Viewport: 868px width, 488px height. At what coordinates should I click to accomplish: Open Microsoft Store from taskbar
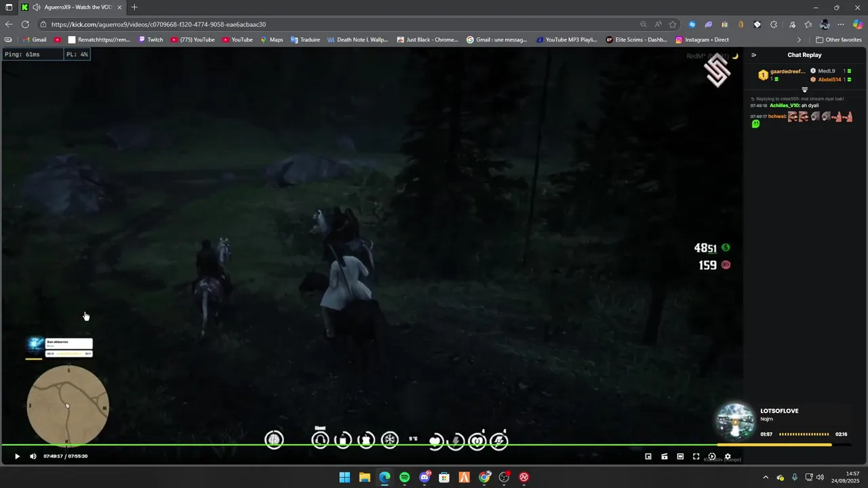tap(444, 477)
